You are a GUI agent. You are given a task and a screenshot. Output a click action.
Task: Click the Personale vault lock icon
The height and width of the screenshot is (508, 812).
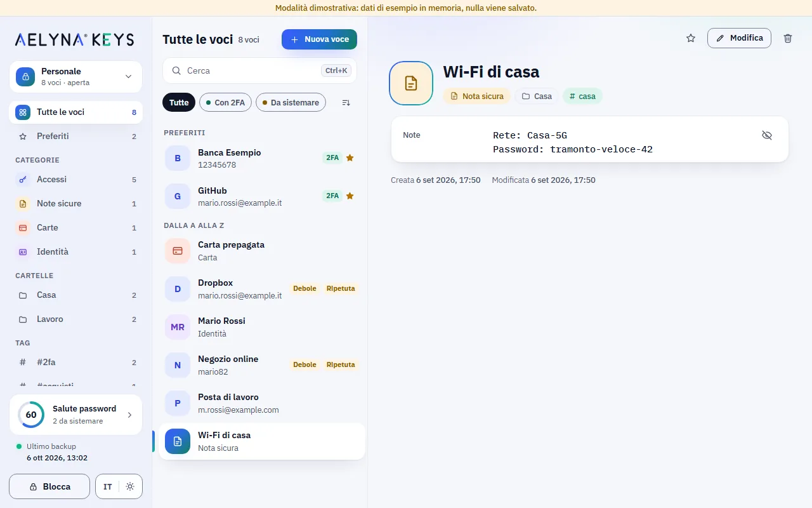coord(25,77)
